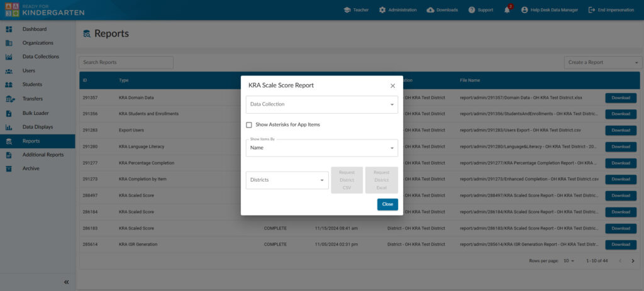Download the KRA Percentage Completion report
Screen dimensions: 644x291
click(x=621, y=163)
